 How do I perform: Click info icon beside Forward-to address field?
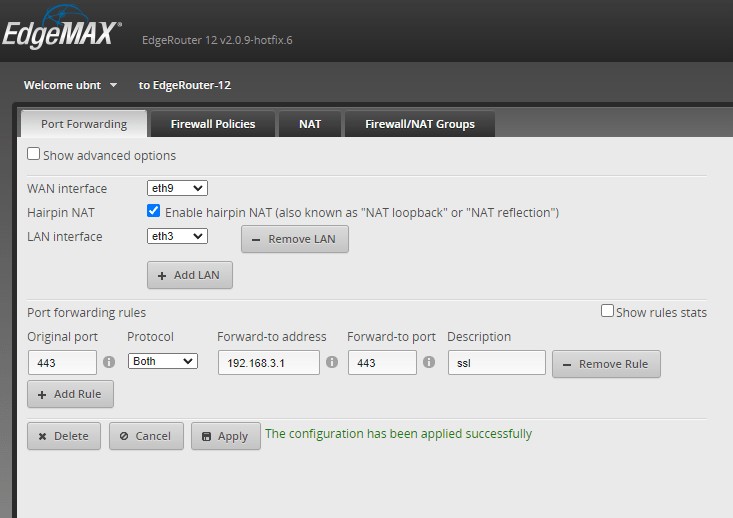click(x=332, y=362)
